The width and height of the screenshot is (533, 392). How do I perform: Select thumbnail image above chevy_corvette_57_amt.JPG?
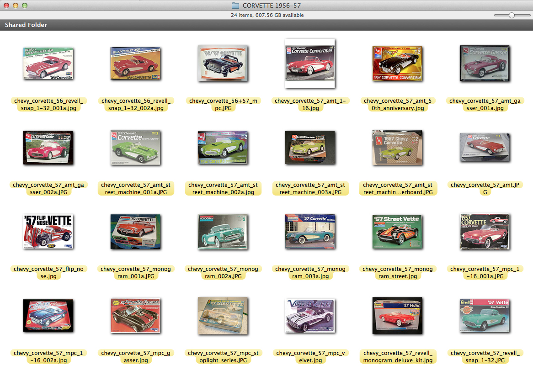(485, 148)
